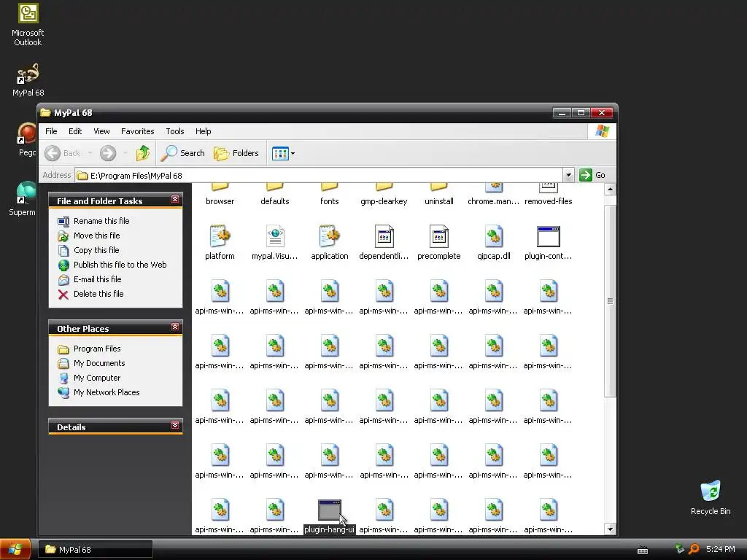The image size is (747, 560).
Task: Click the magnifier tray icon
Action: tap(694, 549)
